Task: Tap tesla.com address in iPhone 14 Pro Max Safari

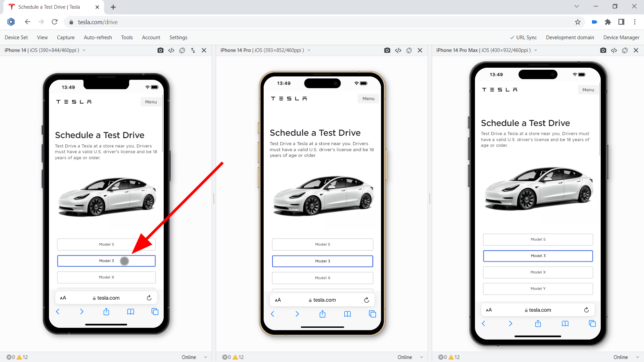Action: (538, 310)
